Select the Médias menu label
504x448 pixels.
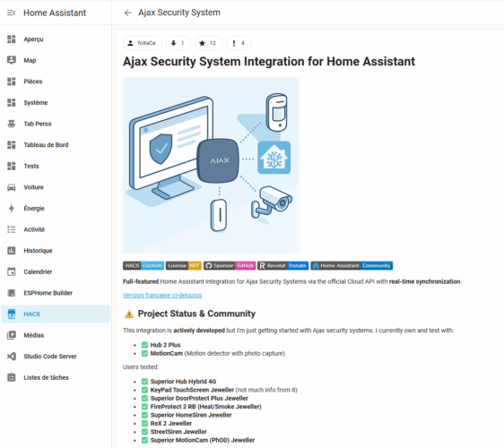point(34,335)
